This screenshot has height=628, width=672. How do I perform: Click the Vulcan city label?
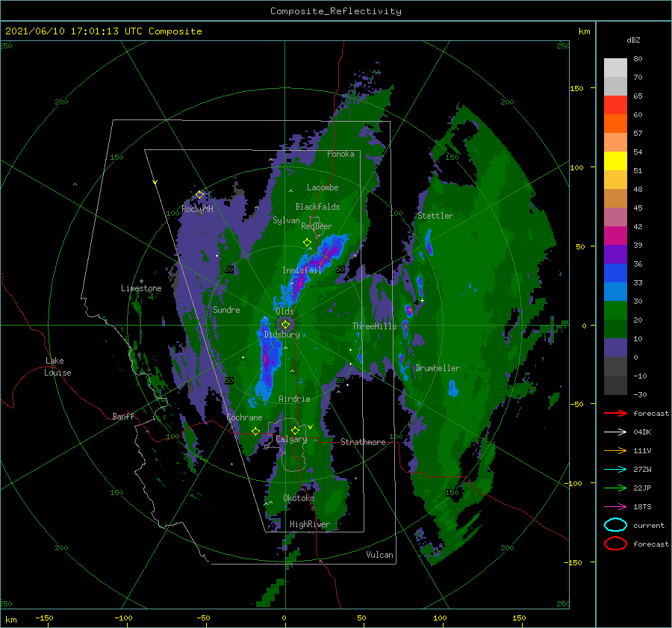tap(379, 555)
